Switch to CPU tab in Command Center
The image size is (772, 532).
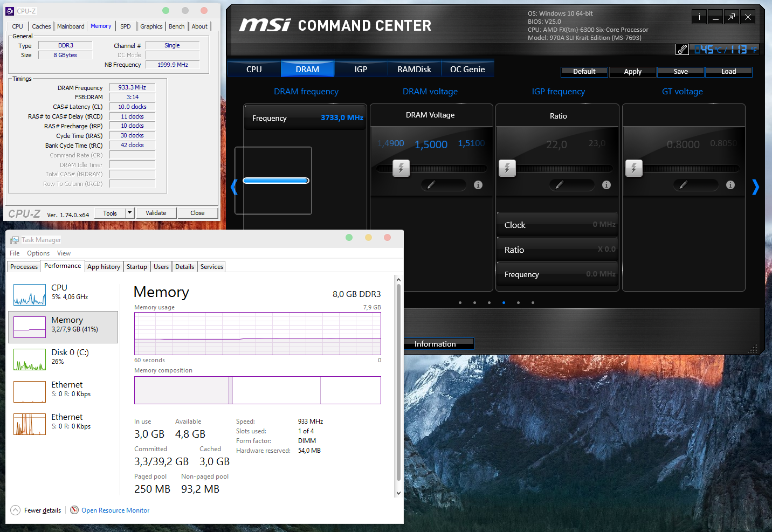point(254,70)
